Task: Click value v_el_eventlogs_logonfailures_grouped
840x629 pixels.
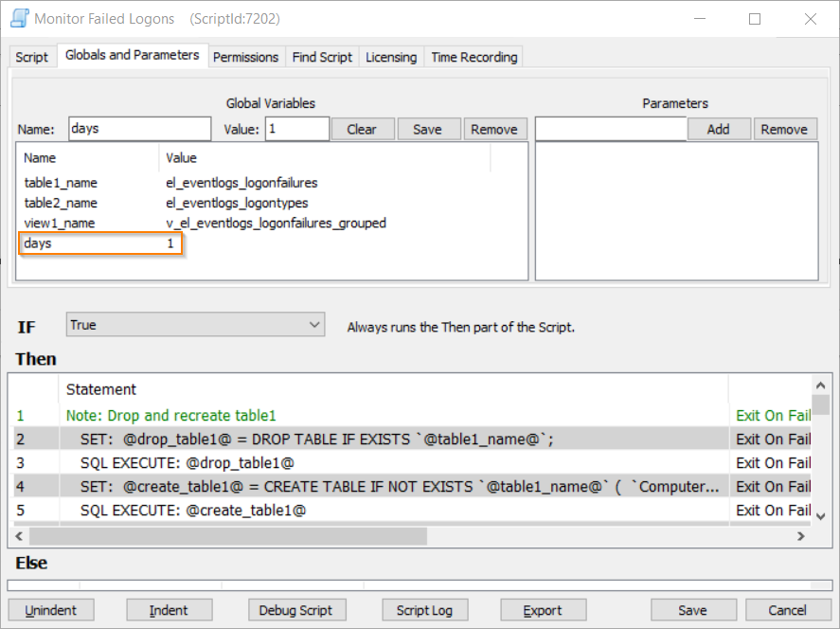Action: click(x=276, y=223)
